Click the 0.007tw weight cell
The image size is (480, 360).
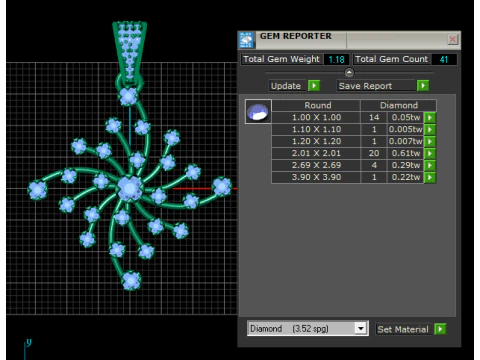pyautogui.click(x=405, y=141)
